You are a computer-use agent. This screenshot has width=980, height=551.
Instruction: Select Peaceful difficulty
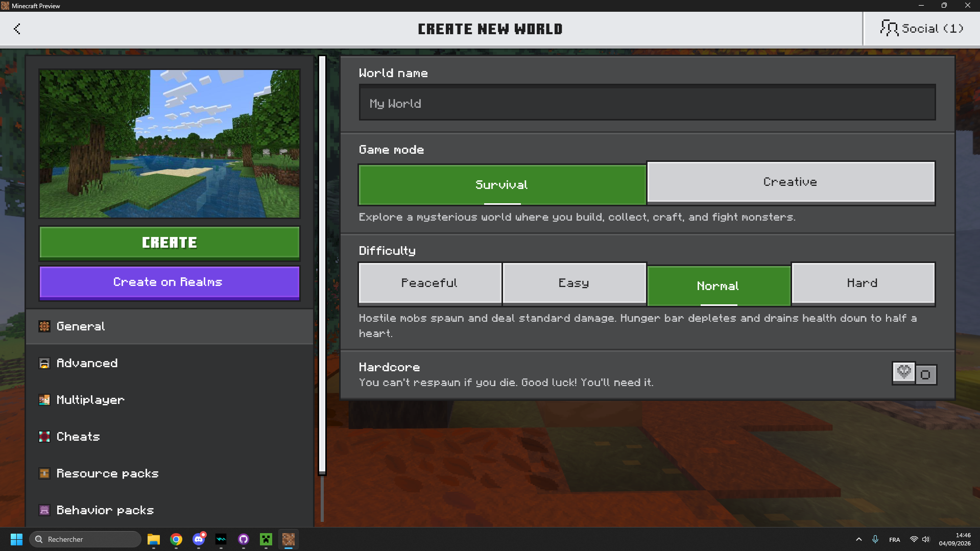click(430, 283)
